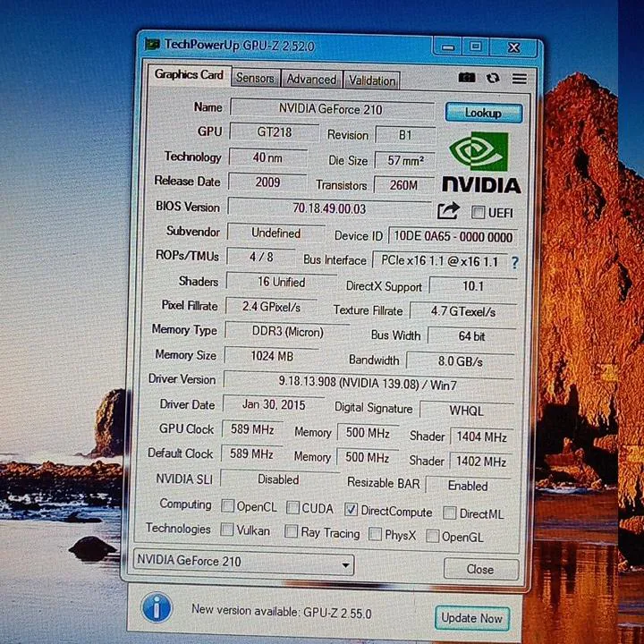
Task: Click the Subvendor value Undefined
Action: click(x=276, y=233)
